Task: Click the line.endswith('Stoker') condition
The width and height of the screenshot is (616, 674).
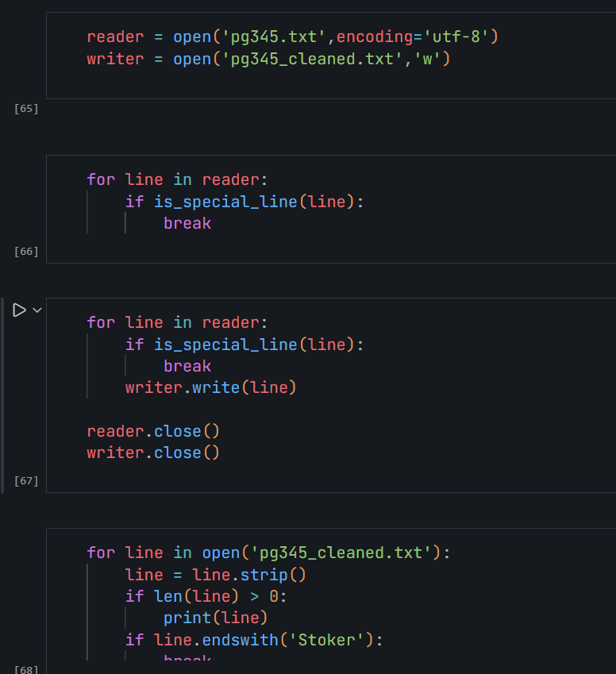Action: click(x=264, y=640)
